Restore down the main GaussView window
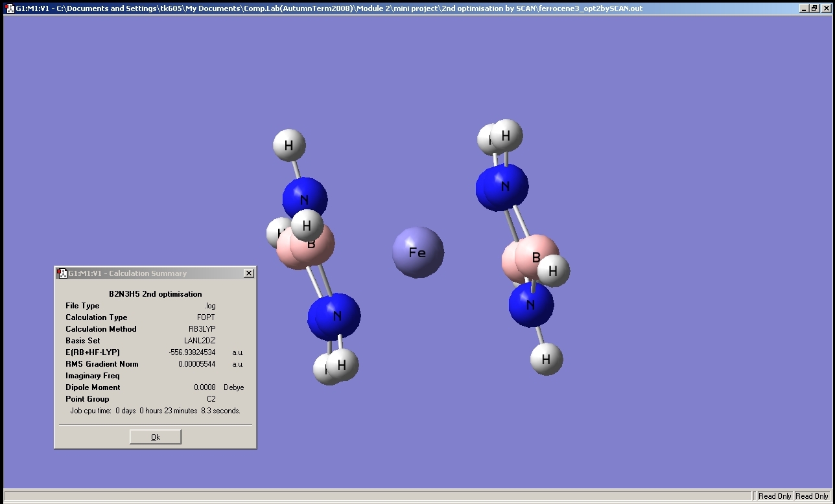 pos(814,8)
